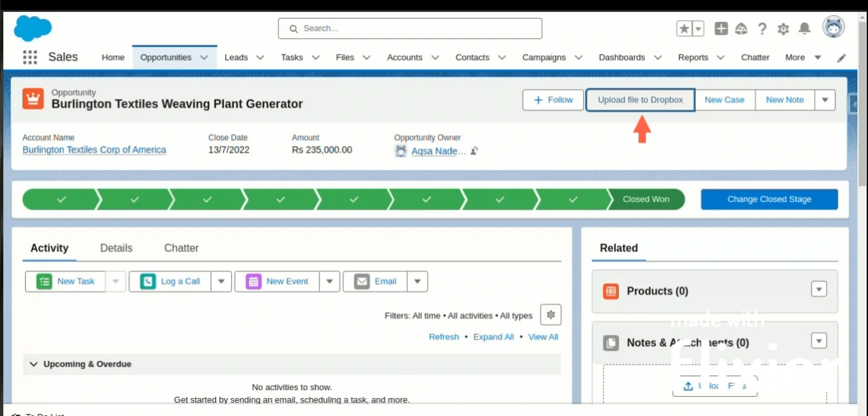Switch to the Details tab

pos(116,247)
